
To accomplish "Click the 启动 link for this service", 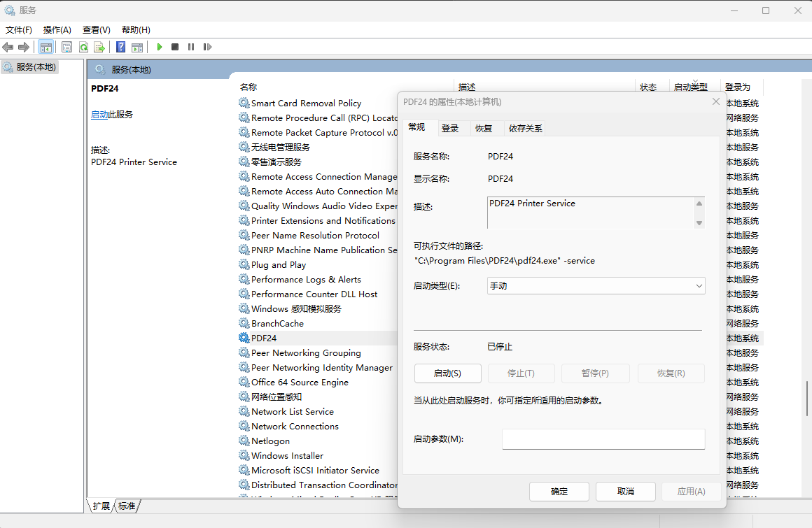I will click(99, 115).
